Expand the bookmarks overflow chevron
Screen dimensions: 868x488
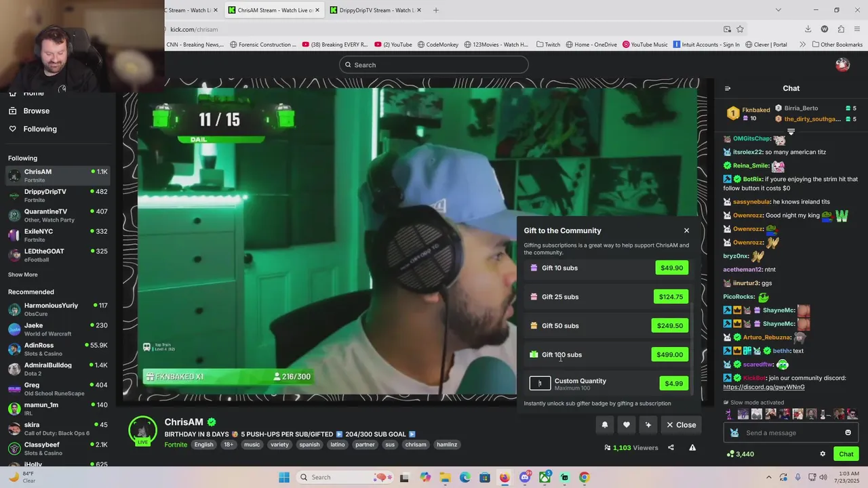click(x=802, y=45)
